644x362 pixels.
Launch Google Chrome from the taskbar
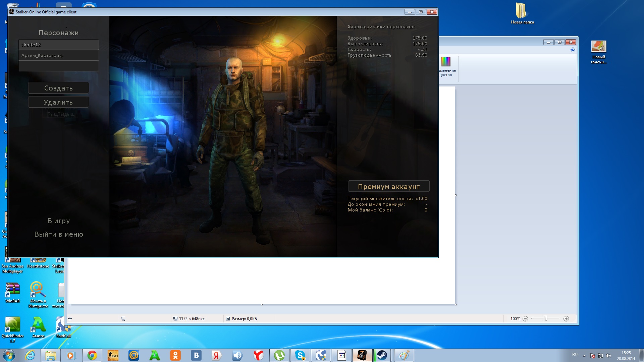click(92, 355)
